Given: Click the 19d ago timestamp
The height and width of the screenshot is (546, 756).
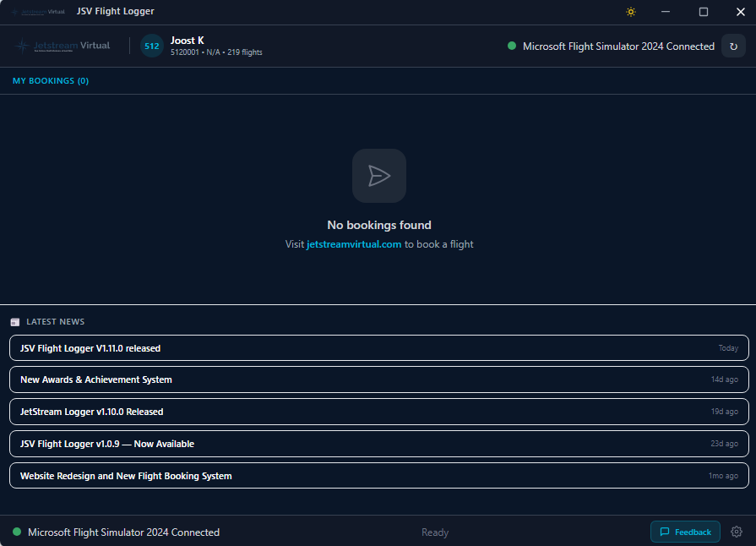Looking at the screenshot, I should (724, 412).
